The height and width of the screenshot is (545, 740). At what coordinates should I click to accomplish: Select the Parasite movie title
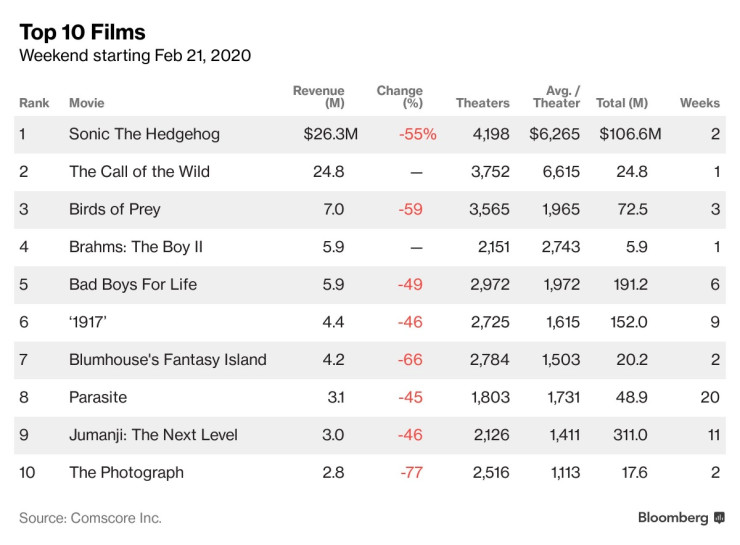pyautogui.click(x=98, y=397)
